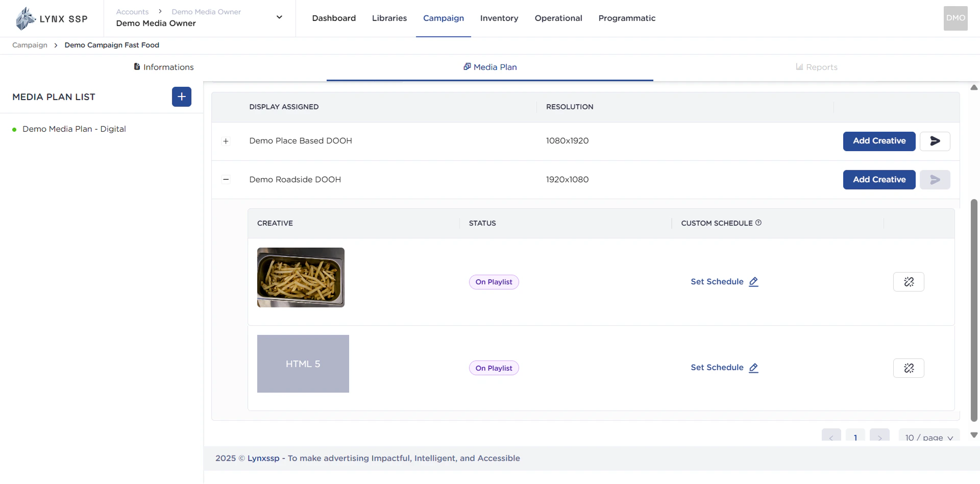
Task: Open the DMO user avatar menu
Action: (x=955, y=18)
